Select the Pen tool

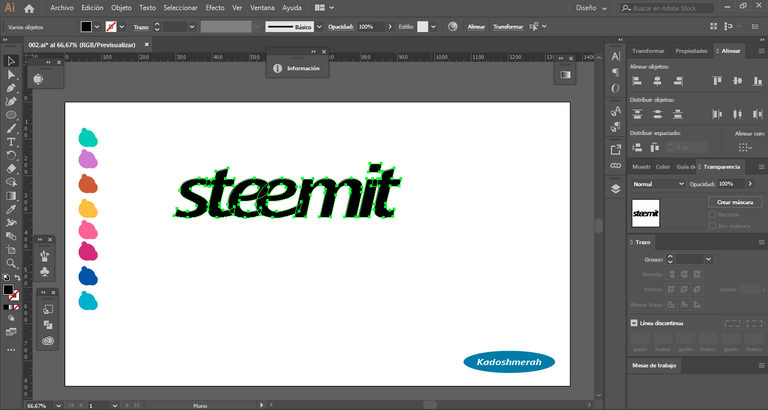11,88
